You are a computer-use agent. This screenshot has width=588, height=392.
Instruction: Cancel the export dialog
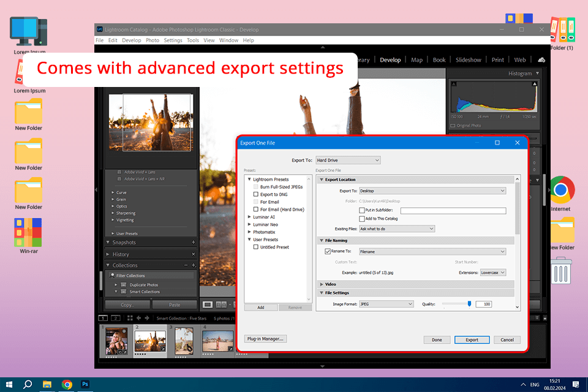click(507, 340)
